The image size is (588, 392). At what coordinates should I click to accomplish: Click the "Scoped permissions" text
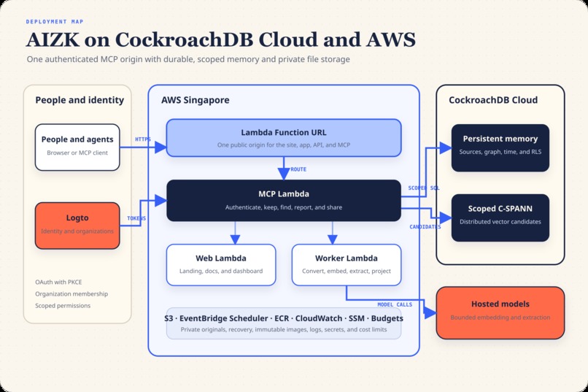click(63, 306)
